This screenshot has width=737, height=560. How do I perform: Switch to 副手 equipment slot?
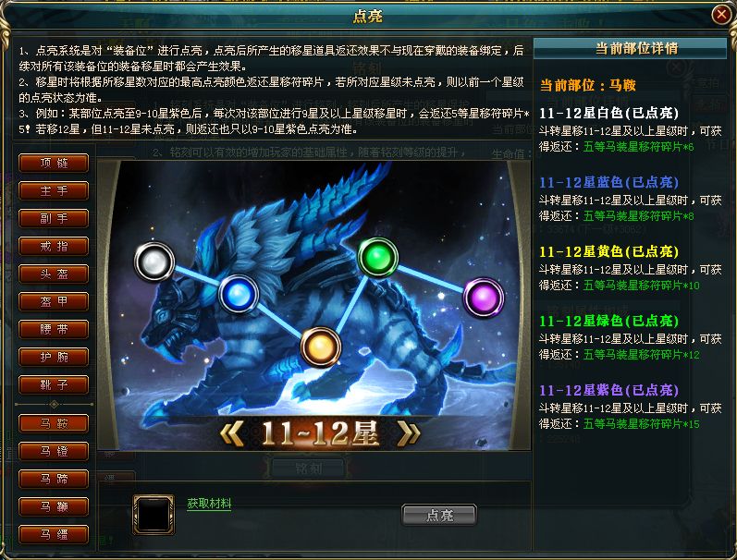tap(54, 218)
